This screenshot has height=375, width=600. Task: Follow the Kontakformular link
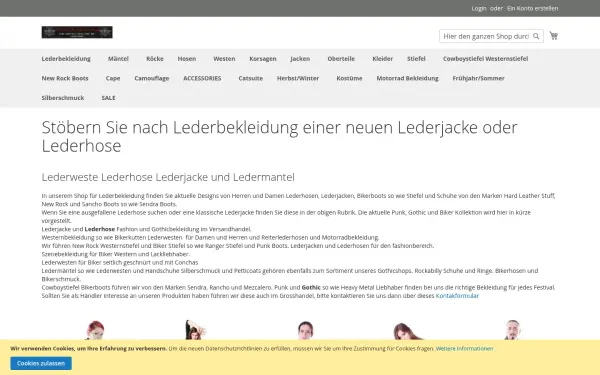coord(457,296)
